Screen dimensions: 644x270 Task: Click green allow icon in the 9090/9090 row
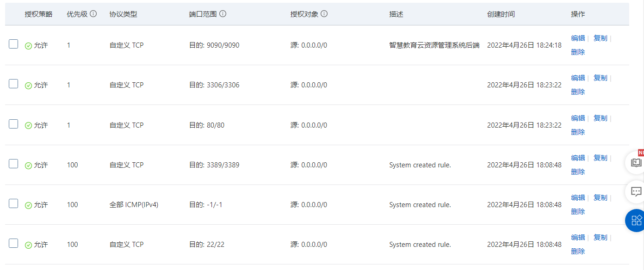pyautogui.click(x=28, y=46)
